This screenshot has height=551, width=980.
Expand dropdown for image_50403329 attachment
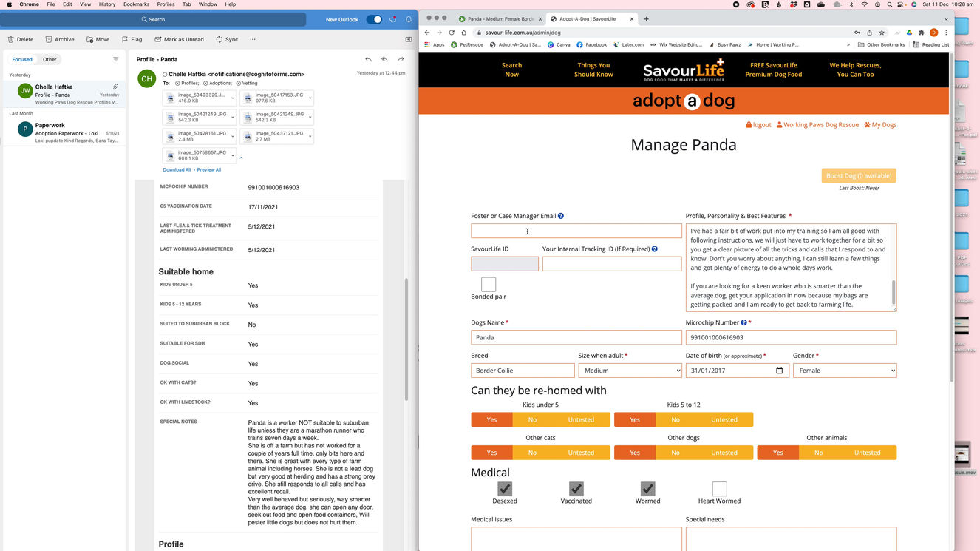[232, 98]
